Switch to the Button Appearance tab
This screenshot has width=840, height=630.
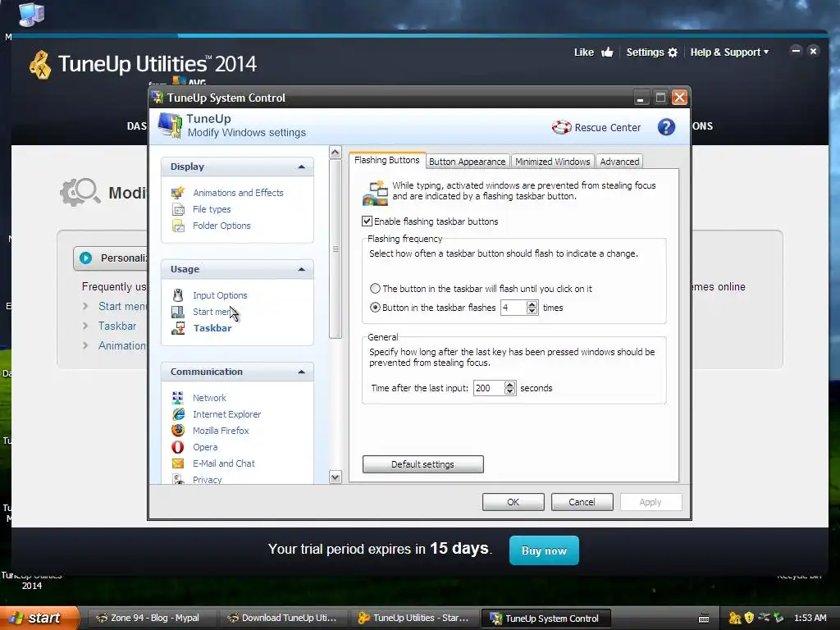coord(467,162)
